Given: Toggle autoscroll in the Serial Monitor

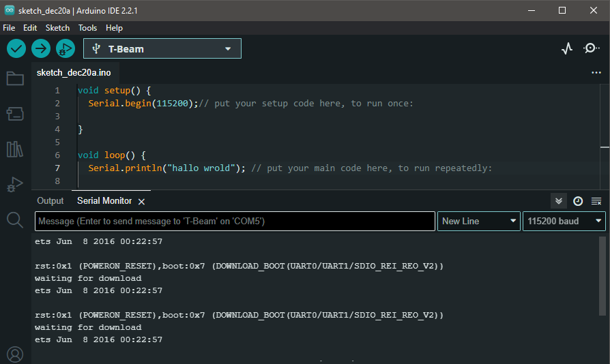Looking at the screenshot, I should (x=559, y=201).
